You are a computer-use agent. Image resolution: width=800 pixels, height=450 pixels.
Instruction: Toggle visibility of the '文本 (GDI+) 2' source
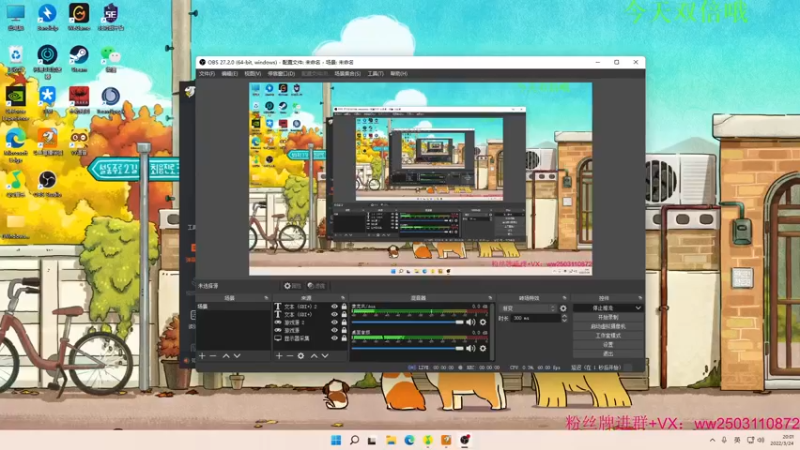pyautogui.click(x=335, y=307)
